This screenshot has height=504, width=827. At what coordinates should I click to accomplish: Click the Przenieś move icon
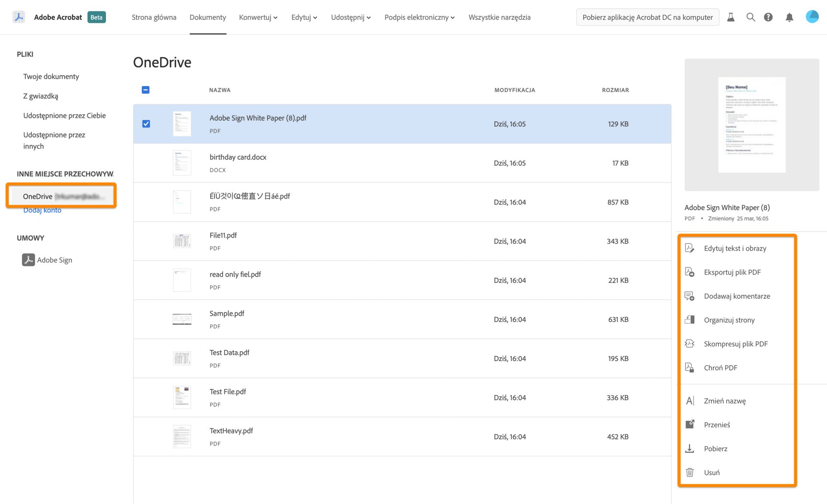(x=690, y=424)
